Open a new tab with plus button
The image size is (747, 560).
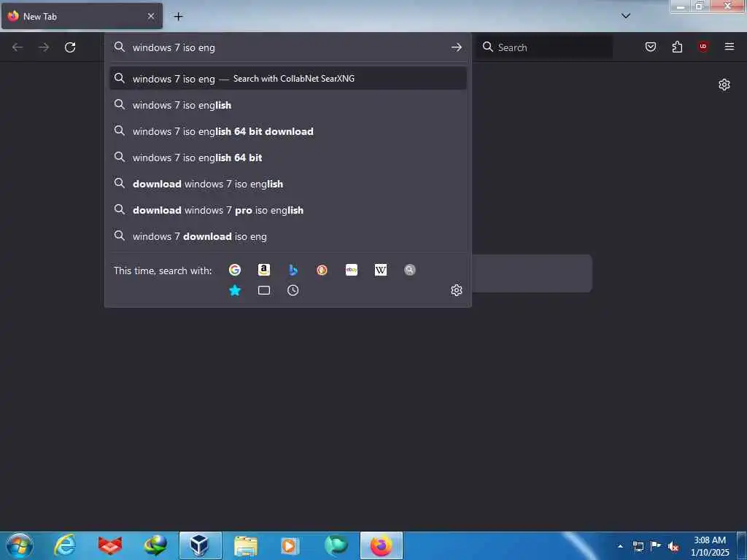[x=178, y=16]
